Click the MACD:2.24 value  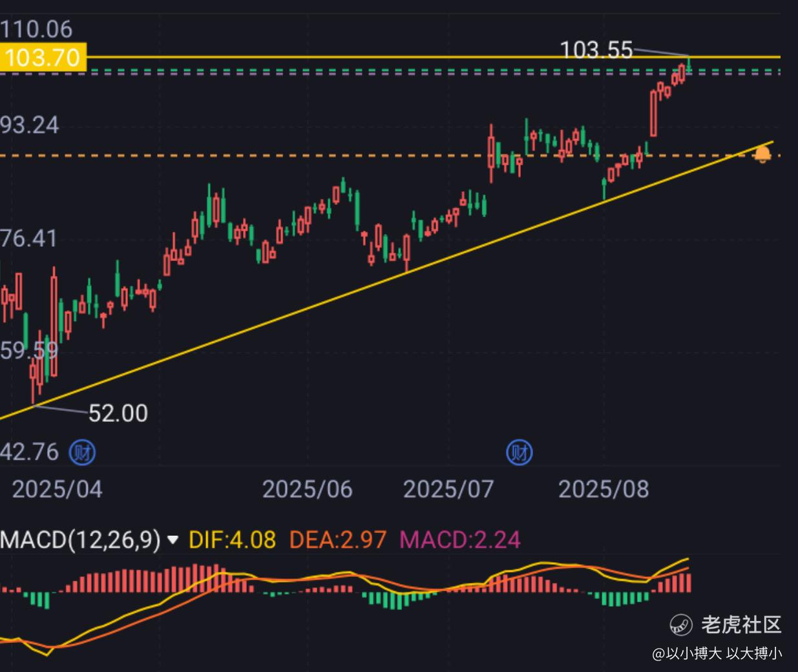(460, 540)
